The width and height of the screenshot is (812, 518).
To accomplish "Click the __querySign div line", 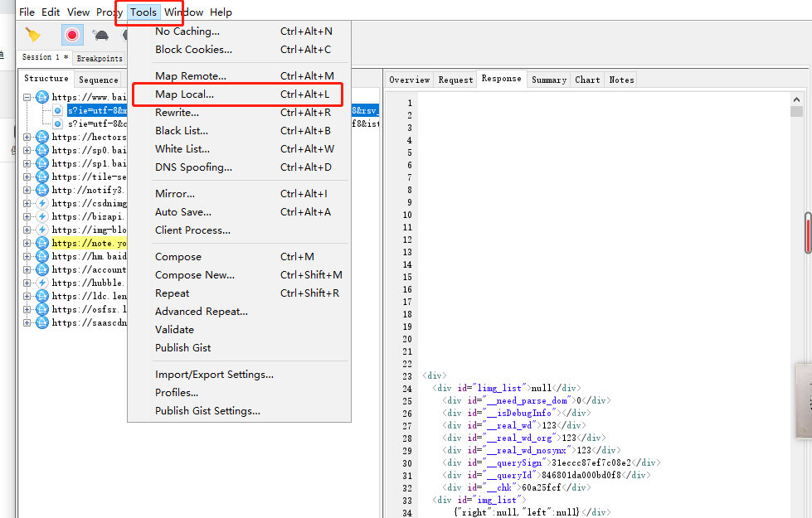I will coord(552,462).
